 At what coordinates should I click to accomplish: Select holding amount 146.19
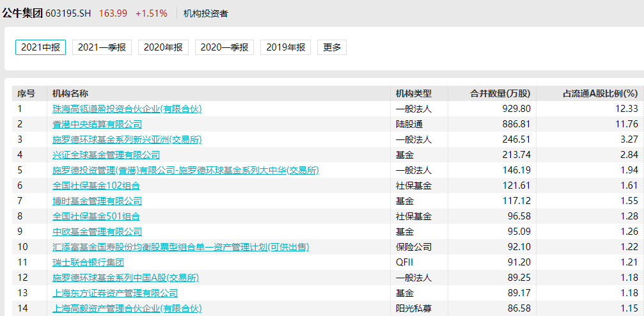point(517,170)
